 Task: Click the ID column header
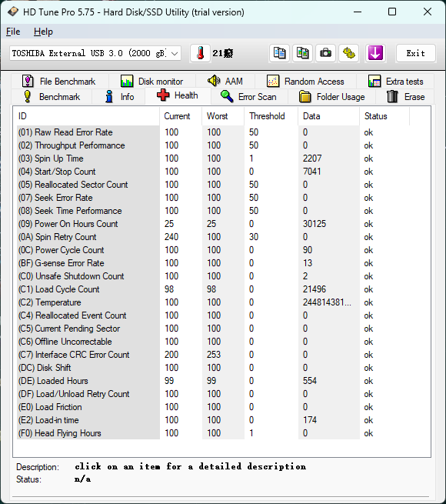coord(86,116)
